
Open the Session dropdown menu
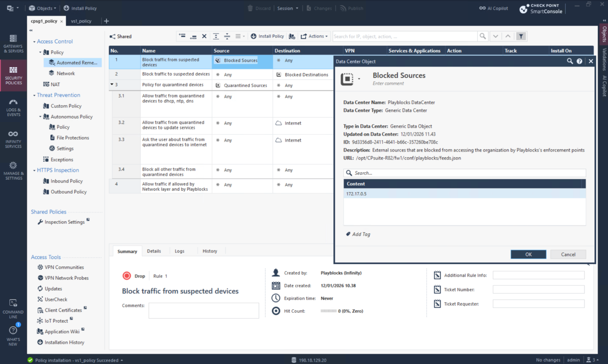point(287,8)
